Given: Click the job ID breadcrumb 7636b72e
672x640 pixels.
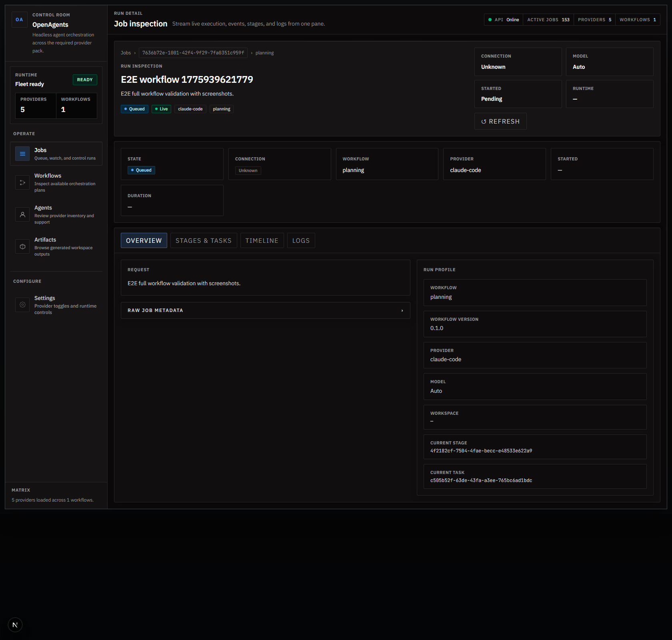Looking at the screenshot, I should click(x=193, y=53).
